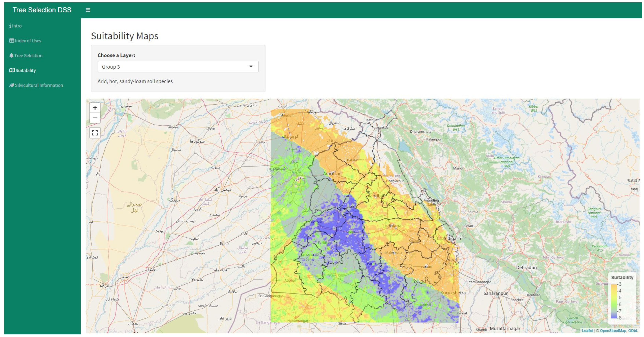The height and width of the screenshot is (337, 644).
Task: Toggle the hamburger sidebar menu icon
Action: point(88,10)
